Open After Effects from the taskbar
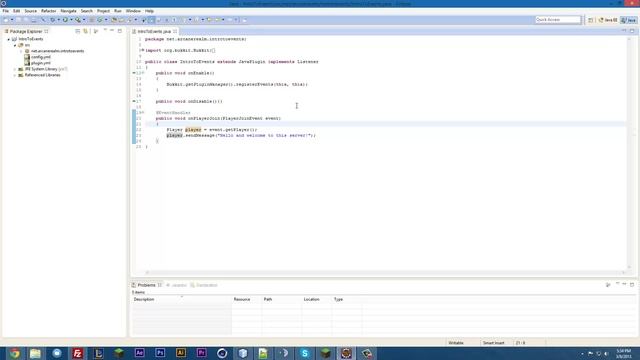The width and height of the screenshot is (640, 360). [139, 353]
